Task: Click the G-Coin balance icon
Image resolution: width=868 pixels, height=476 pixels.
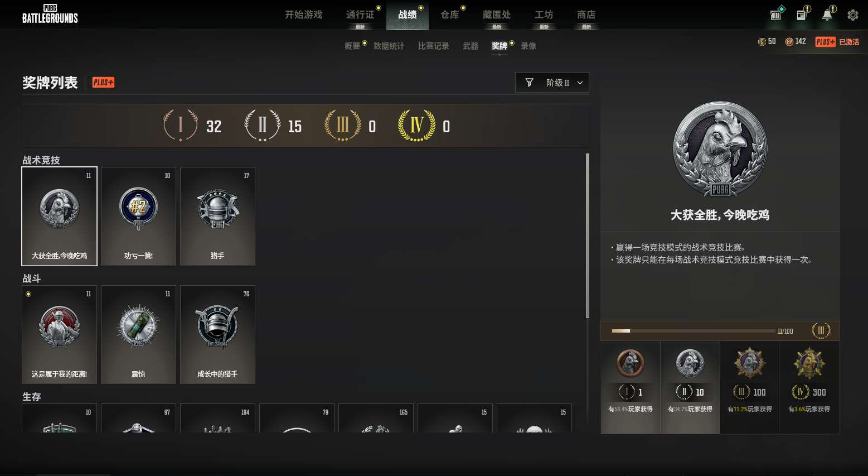Action: point(762,42)
